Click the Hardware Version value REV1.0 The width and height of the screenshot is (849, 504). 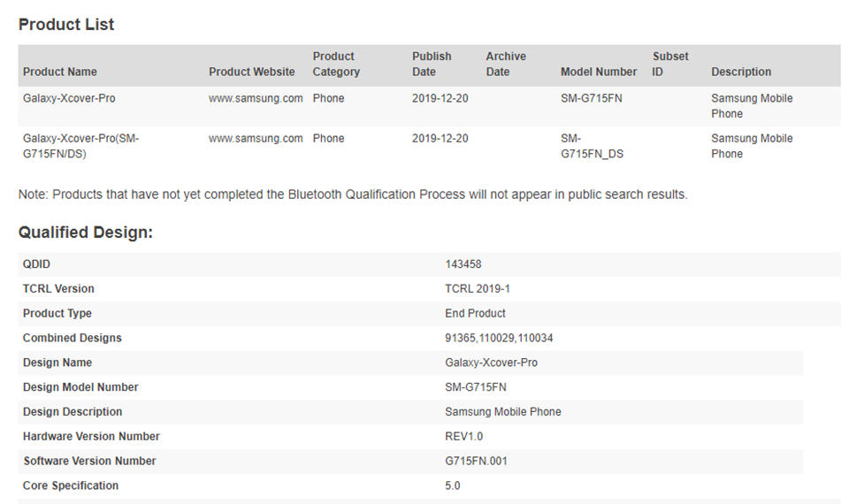(463, 436)
